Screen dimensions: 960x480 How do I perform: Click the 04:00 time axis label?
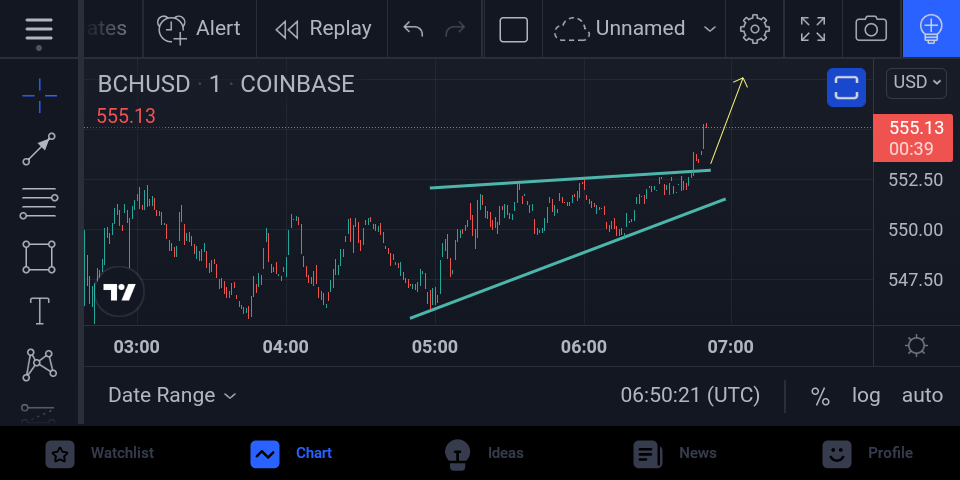(285, 347)
